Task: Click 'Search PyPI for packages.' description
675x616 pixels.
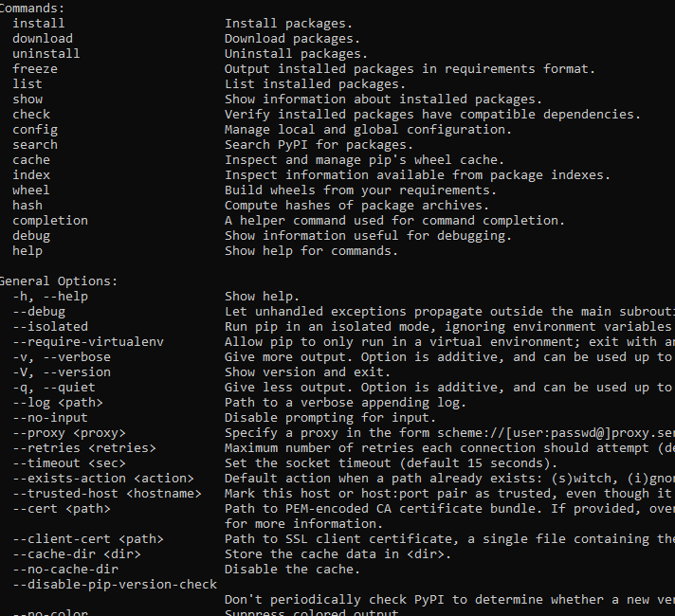Action: tap(319, 145)
